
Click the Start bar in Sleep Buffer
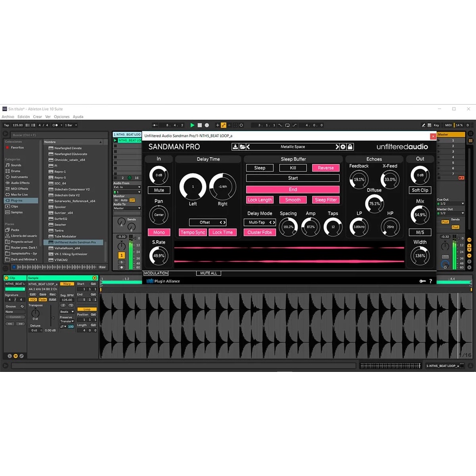(293, 178)
